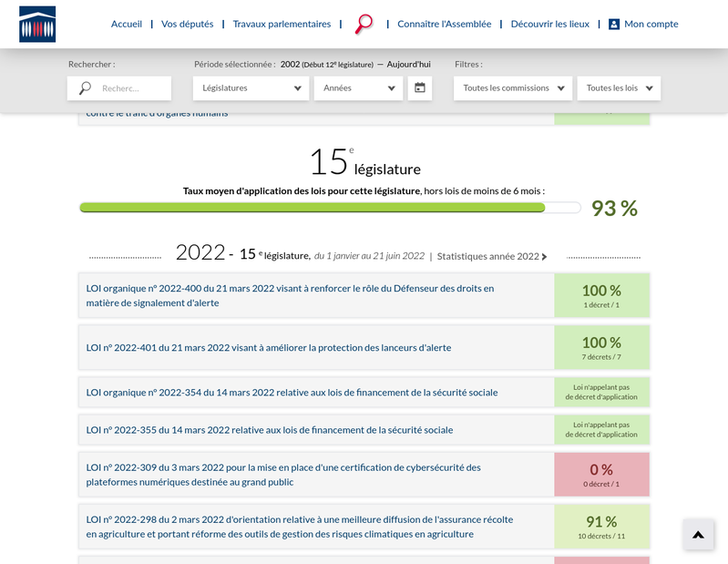
Task: Click the 93 % application progress bar
Action: click(x=330, y=208)
